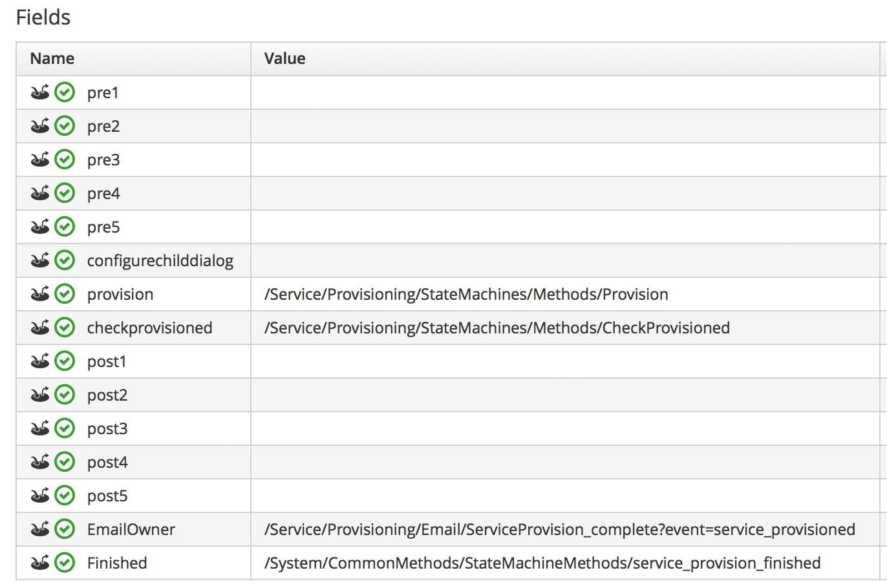Click the state machine icon beside pre5
887x588 pixels.
tap(40, 227)
